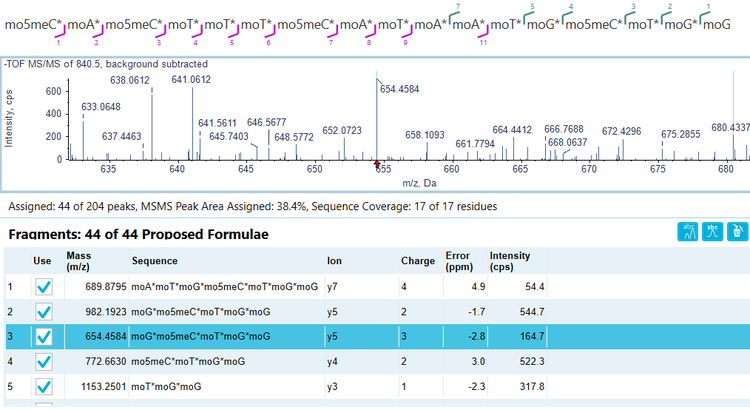Toggle Use checkbox for highlighted row 3
The width and height of the screenshot is (750, 410).
43,336
